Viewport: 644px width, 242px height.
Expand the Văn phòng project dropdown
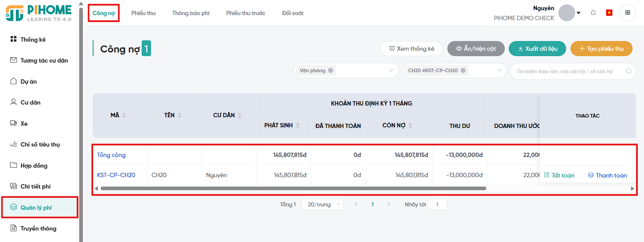tap(391, 71)
